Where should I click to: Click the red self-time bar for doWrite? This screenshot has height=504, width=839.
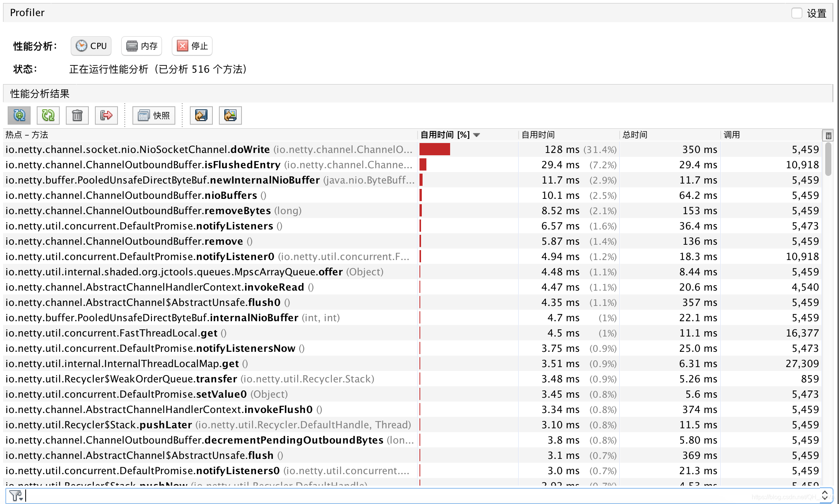click(x=435, y=150)
